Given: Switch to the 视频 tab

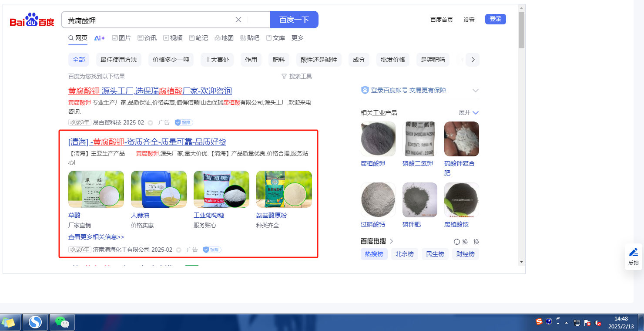Looking at the screenshot, I should 173,38.
